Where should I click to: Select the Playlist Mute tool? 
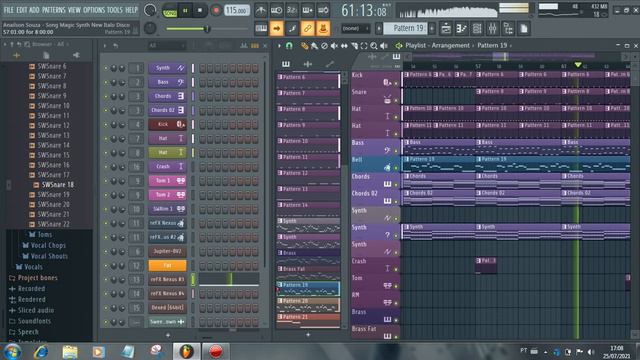pos(334,46)
